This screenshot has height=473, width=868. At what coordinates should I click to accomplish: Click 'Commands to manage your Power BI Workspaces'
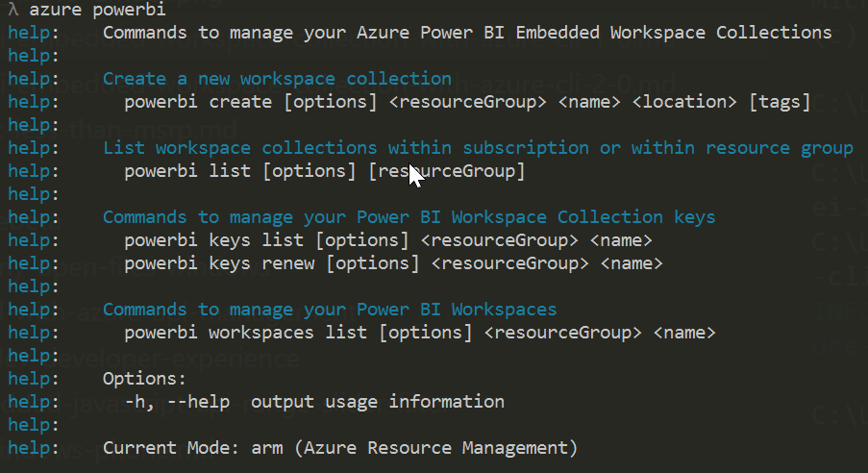coord(330,310)
